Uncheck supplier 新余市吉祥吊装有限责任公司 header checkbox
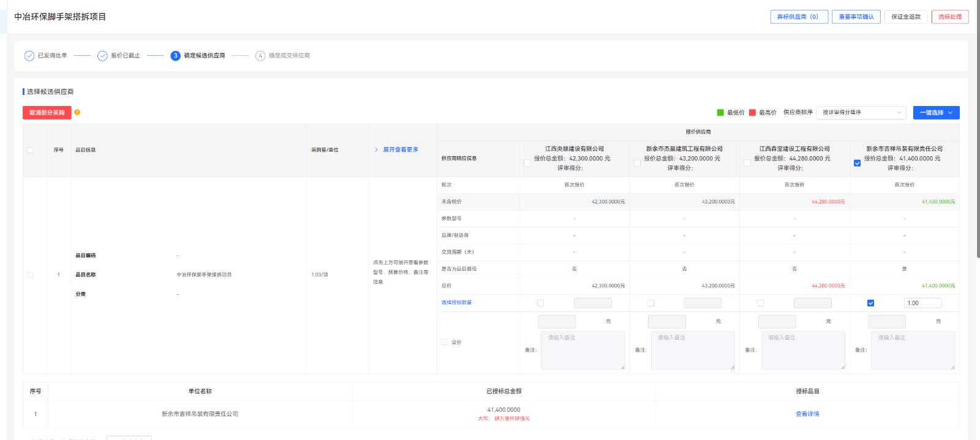Screen dimensions: 980x440 click(x=857, y=163)
